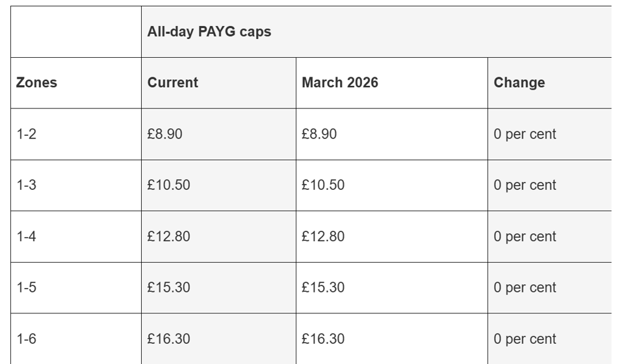Select the 0 per cent cell for zones 1-6
Screen dimensions: 624x364
point(550,339)
